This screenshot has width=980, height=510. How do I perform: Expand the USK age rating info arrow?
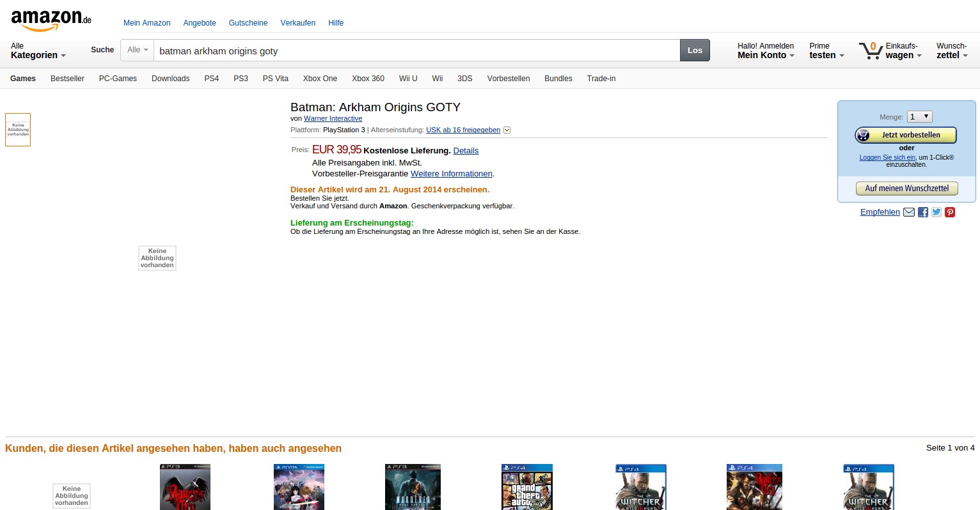point(507,130)
